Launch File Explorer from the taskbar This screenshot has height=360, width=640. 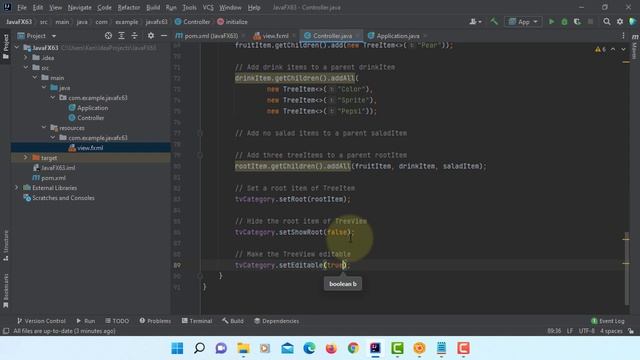(243, 348)
